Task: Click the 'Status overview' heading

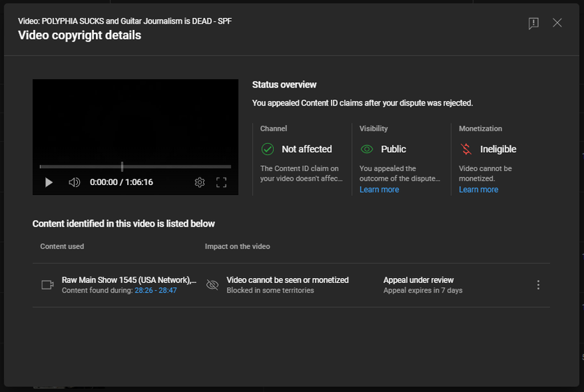Action: 284,85
